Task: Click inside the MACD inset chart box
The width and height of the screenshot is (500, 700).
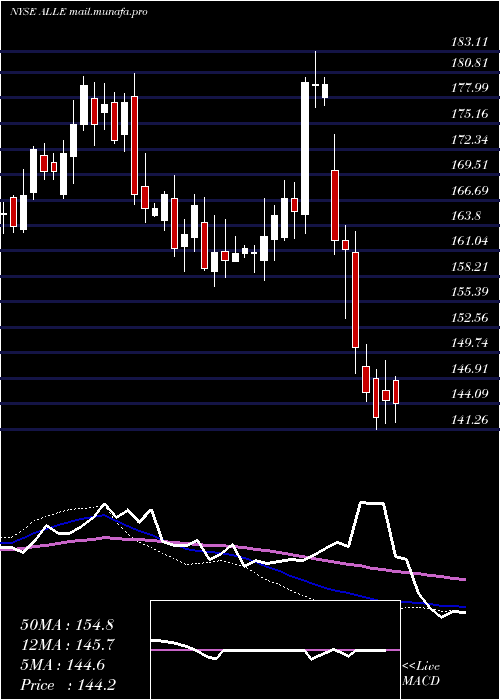Action: pos(275,650)
